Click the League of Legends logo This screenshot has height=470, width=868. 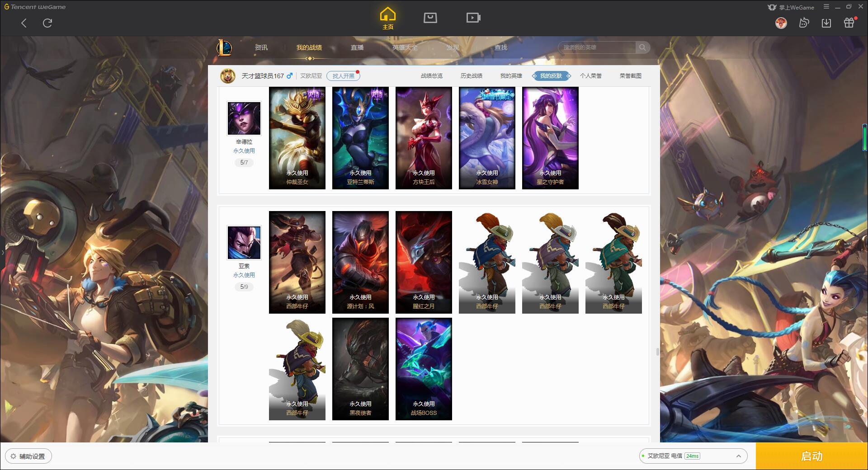pyautogui.click(x=225, y=47)
